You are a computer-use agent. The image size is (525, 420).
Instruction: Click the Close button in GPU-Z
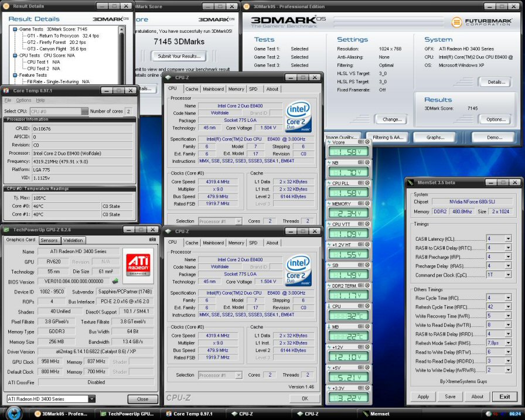(x=142, y=399)
